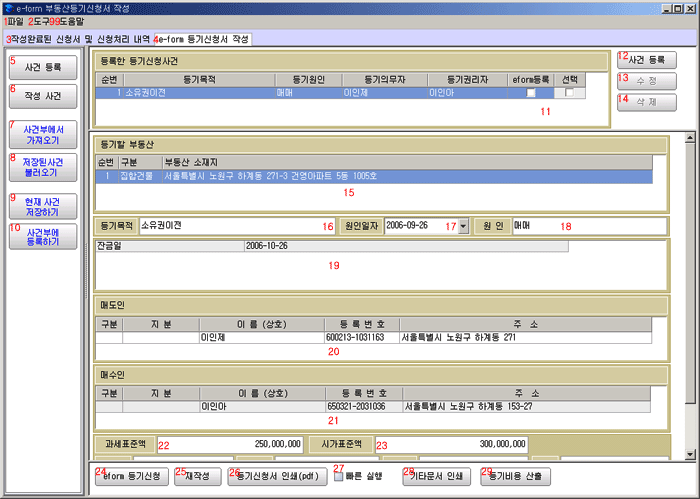
Task: Open the 도구 menu
Action: (x=40, y=21)
